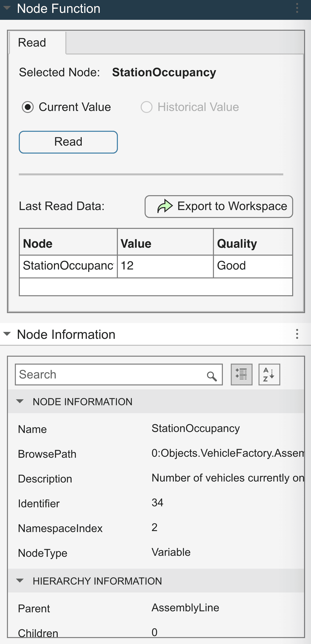Select the StationOccupancy table cell
This screenshot has width=311, height=644.
pyautogui.click(x=68, y=266)
